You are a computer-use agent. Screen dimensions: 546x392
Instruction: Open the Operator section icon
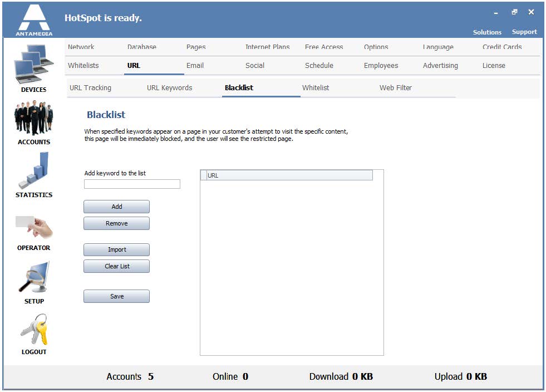[x=34, y=227]
